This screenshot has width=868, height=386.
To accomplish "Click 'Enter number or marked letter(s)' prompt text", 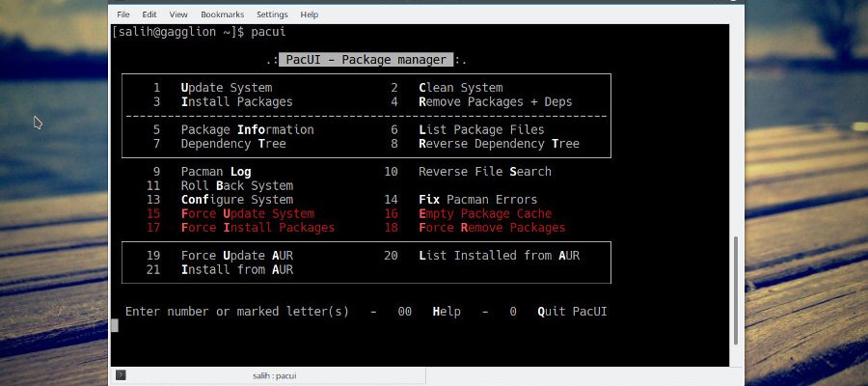I will [237, 312].
